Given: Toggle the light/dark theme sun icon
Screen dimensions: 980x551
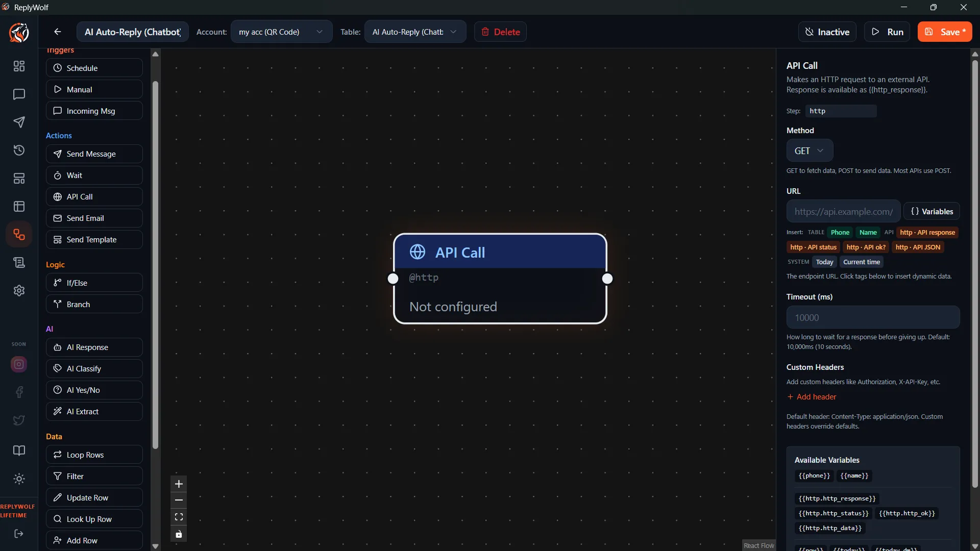Looking at the screenshot, I should point(19,479).
